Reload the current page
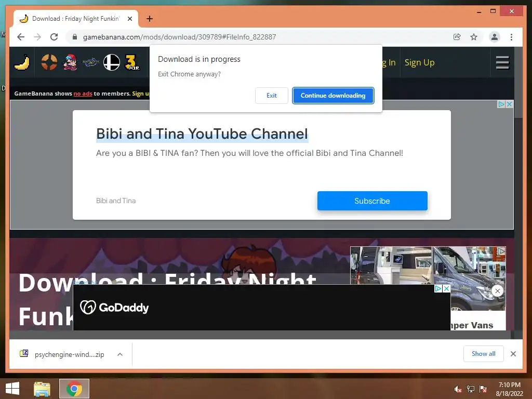Viewport: 532px width, 399px height. tap(54, 37)
